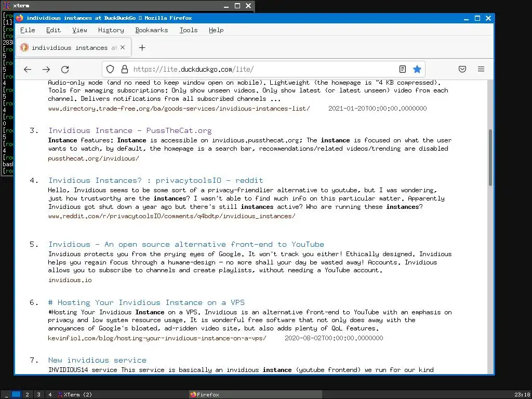532x399 pixels.
Task: Open the Save to Pocket icon
Action: [462, 69]
